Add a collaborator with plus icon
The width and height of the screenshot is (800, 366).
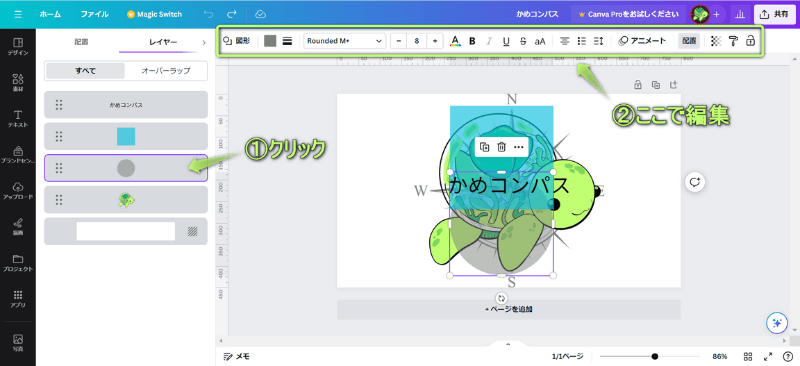[716, 14]
